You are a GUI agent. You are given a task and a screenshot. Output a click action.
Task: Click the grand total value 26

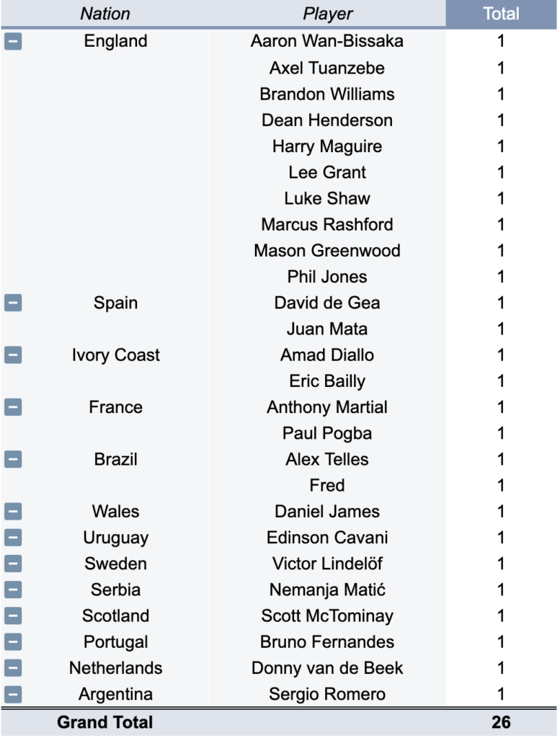tap(501, 722)
